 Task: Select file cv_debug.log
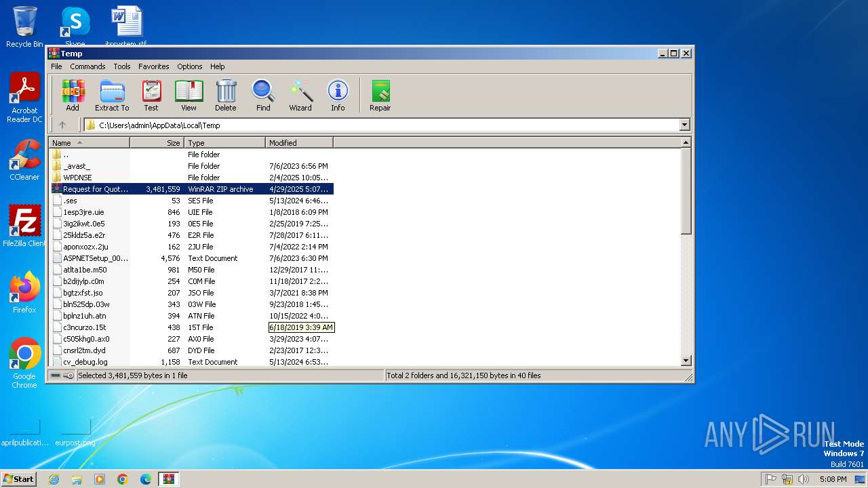pos(191,362)
